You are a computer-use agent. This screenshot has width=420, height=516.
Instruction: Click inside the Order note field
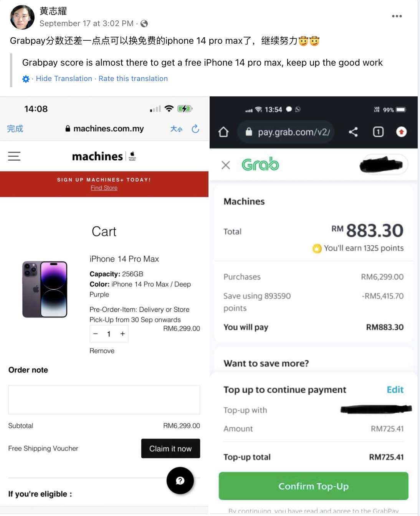[104, 400]
